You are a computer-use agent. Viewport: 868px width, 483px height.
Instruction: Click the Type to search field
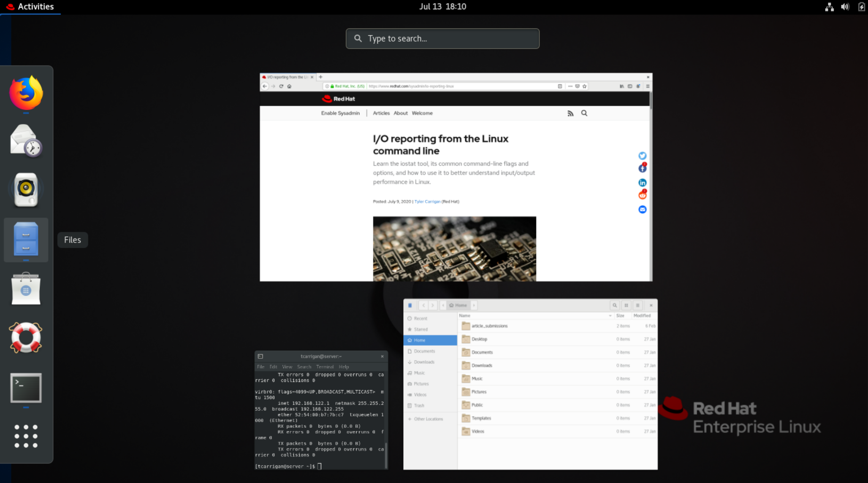point(442,38)
